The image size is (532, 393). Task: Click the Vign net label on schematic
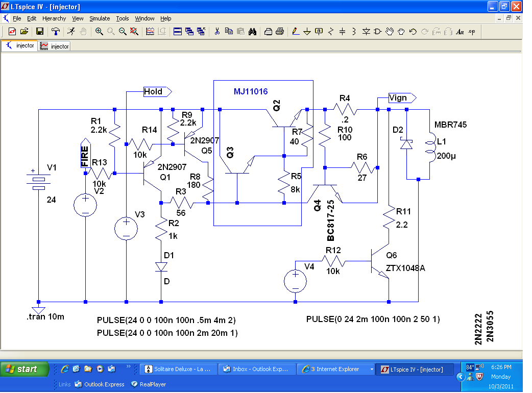[x=402, y=98]
